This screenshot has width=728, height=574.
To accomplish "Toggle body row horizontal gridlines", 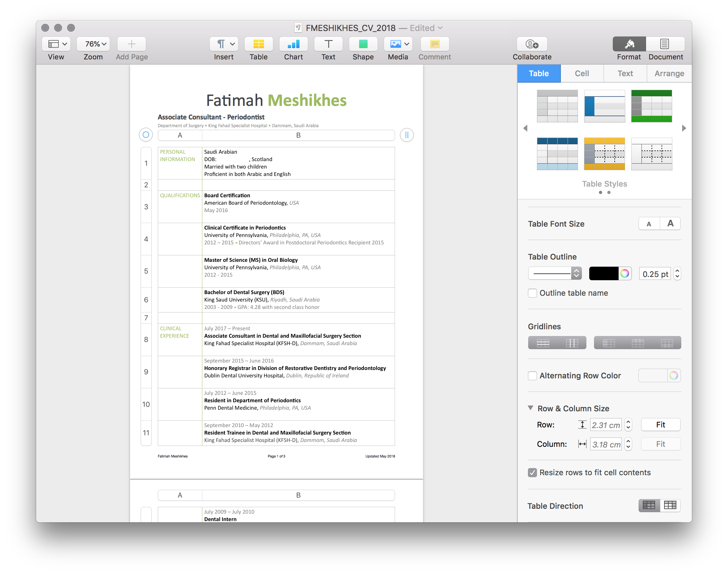I will coord(542,343).
